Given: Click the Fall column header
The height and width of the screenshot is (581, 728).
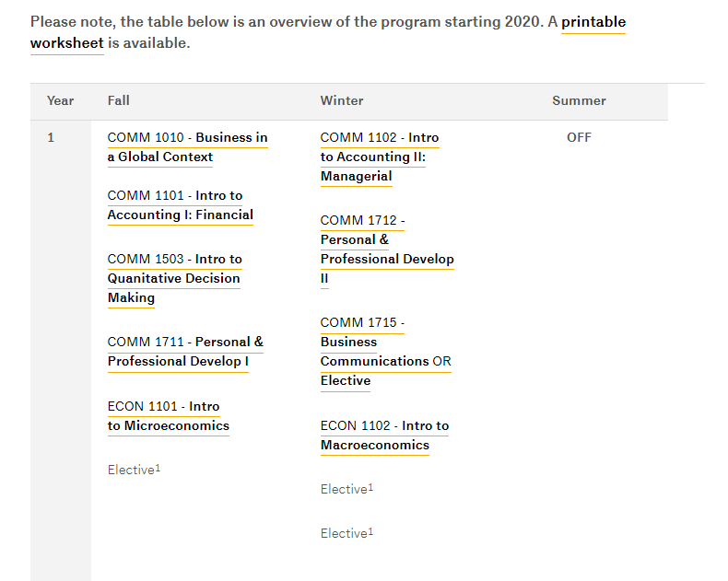Looking at the screenshot, I should tap(119, 100).
